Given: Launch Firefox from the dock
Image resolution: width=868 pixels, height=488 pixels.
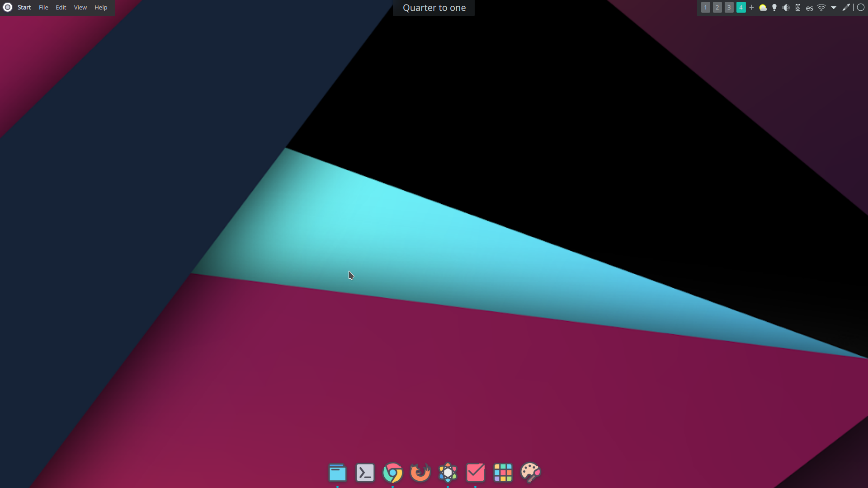Looking at the screenshot, I should [420, 473].
